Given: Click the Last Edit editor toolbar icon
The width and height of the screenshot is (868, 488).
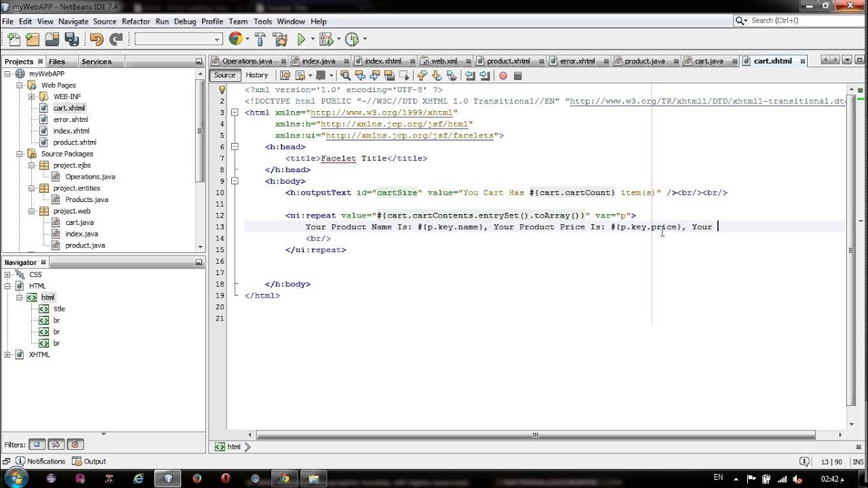Looking at the screenshot, I should [285, 75].
